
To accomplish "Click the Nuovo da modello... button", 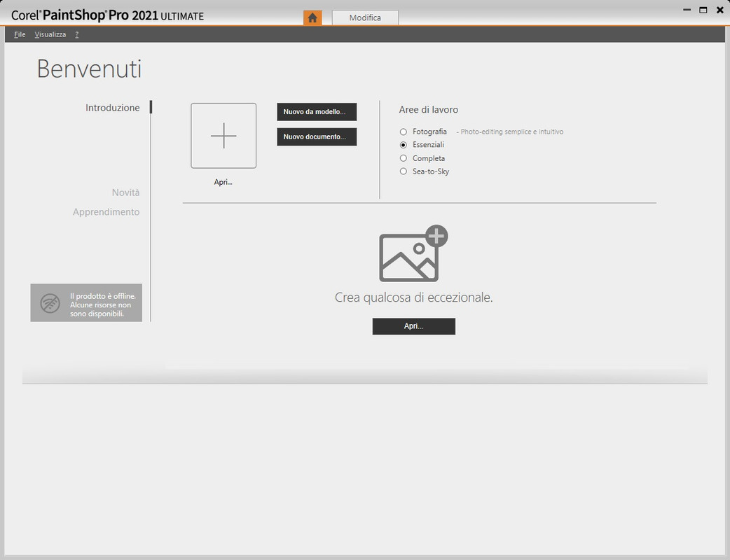I will 317,112.
